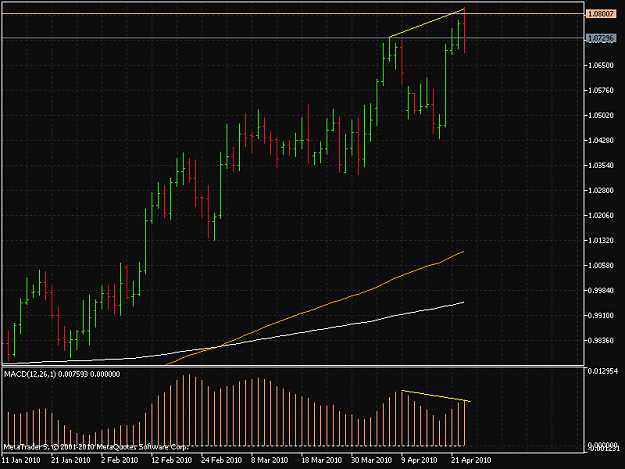The width and height of the screenshot is (625, 469).
Task: Click the MACD(12,26,1) indicator label
Action: [62, 374]
